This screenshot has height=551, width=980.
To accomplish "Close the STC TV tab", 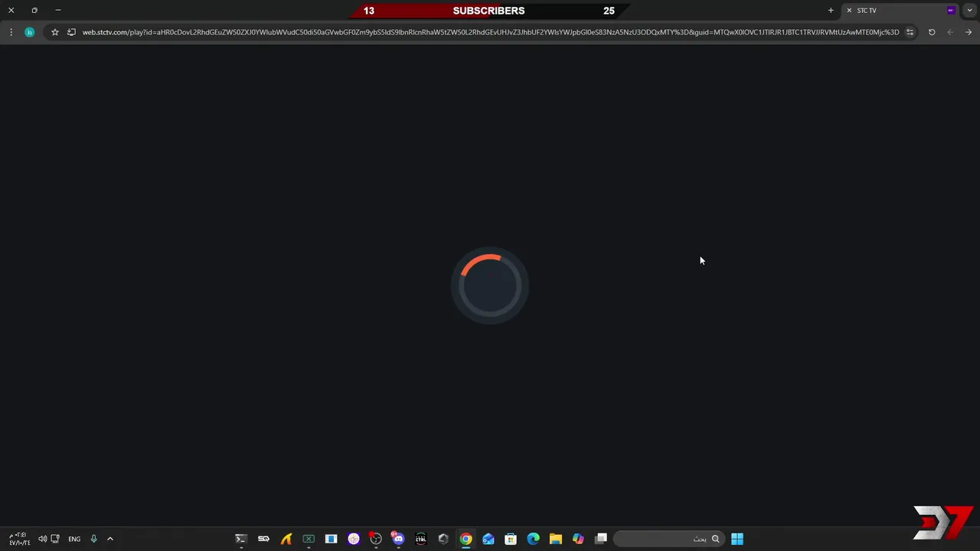I will click(x=849, y=11).
